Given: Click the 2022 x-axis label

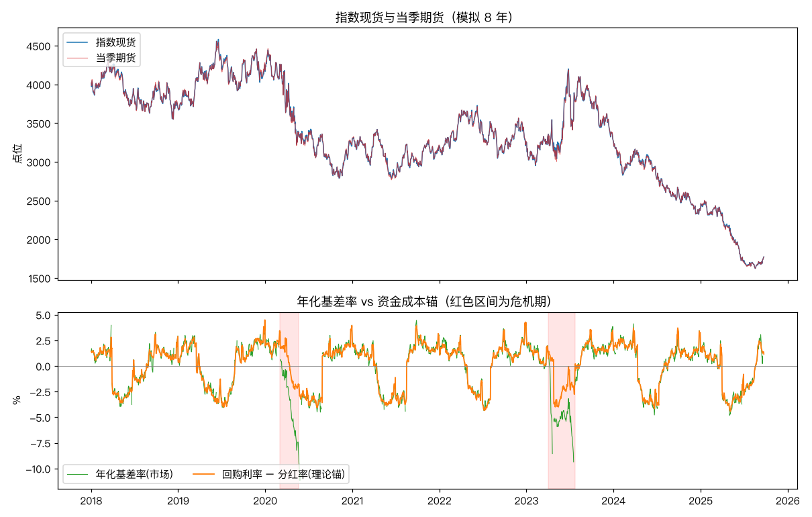Looking at the screenshot, I should click(x=439, y=500).
